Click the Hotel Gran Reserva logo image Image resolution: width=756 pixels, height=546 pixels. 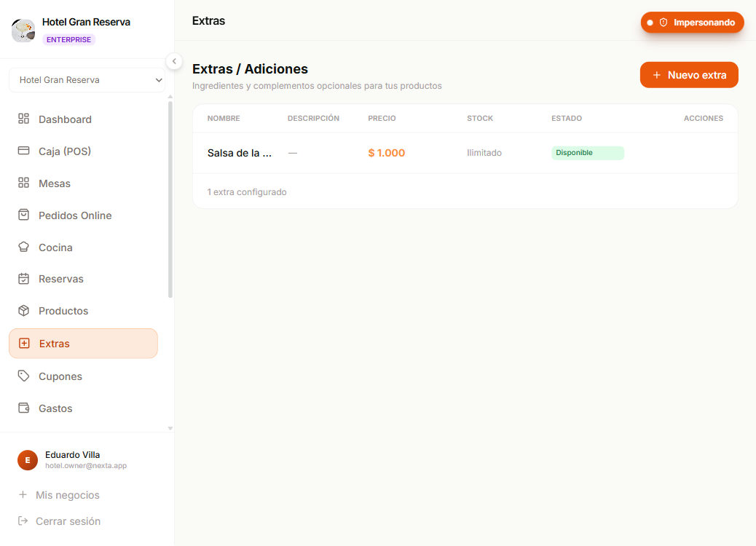(23, 31)
